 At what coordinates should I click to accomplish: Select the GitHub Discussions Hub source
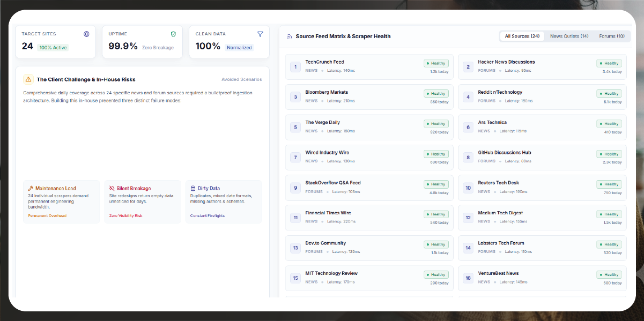pyautogui.click(x=542, y=158)
